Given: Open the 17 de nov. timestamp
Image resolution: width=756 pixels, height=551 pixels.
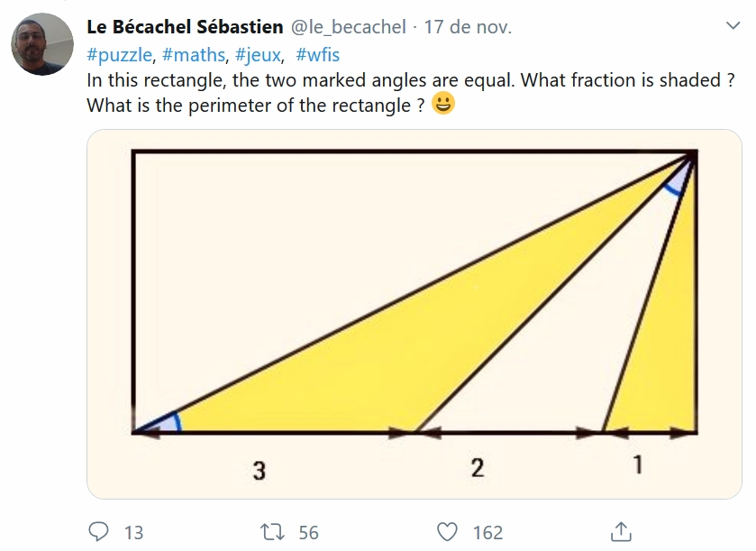Looking at the screenshot, I should (x=468, y=27).
